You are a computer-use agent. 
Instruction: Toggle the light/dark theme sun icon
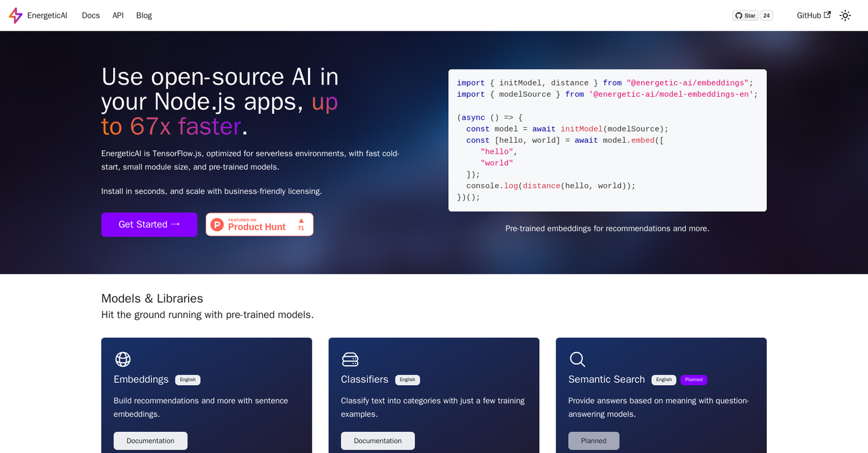[x=845, y=15]
